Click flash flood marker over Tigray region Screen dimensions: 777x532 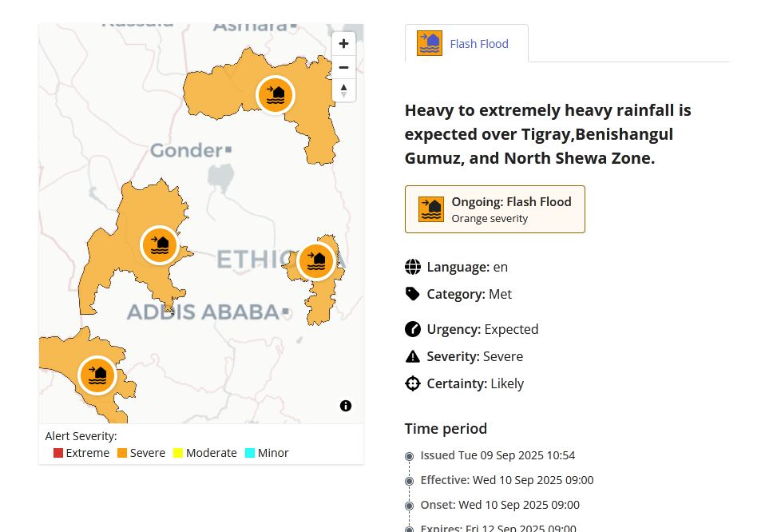(x=276, y=96)
